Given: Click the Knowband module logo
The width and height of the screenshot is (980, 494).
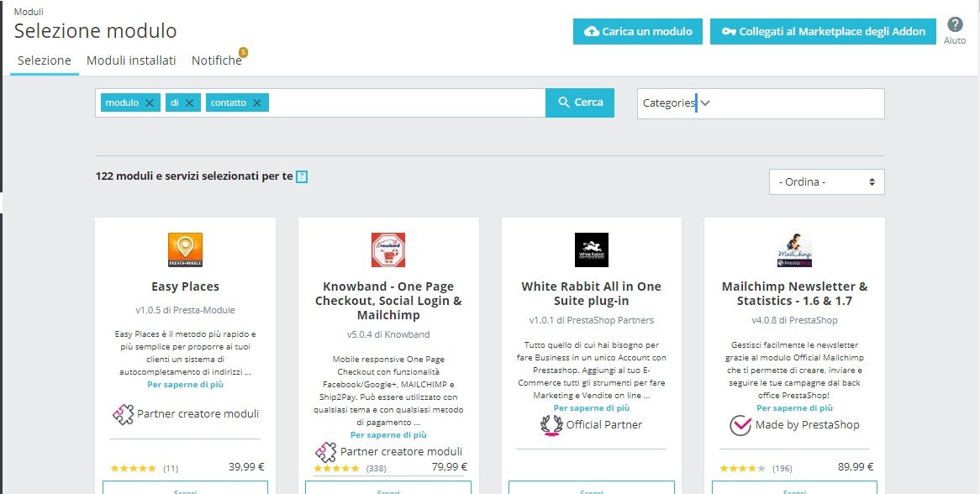Looking at the screenshot, I should pos(388,250).
